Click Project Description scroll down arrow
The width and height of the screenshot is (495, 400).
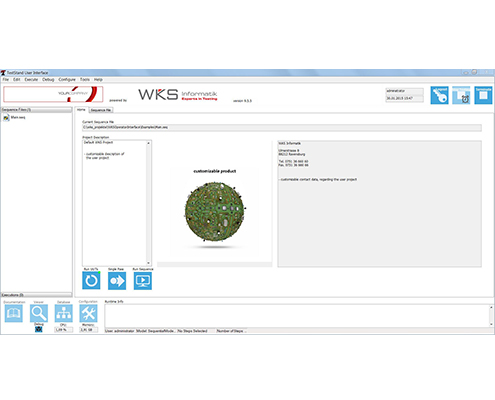(x=149, y=263)
